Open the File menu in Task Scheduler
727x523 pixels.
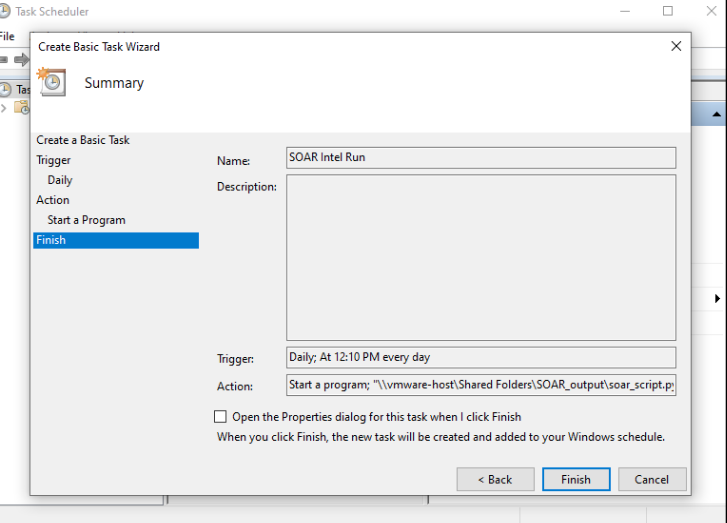click(6, 36)
